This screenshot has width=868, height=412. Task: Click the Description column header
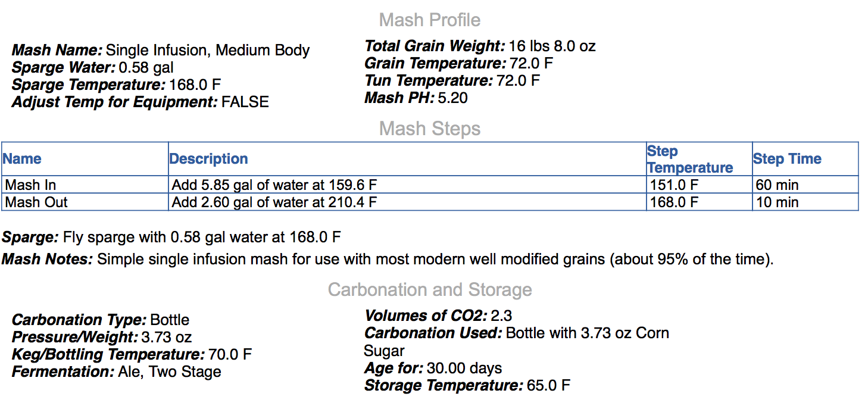click(x=208, y=159)
